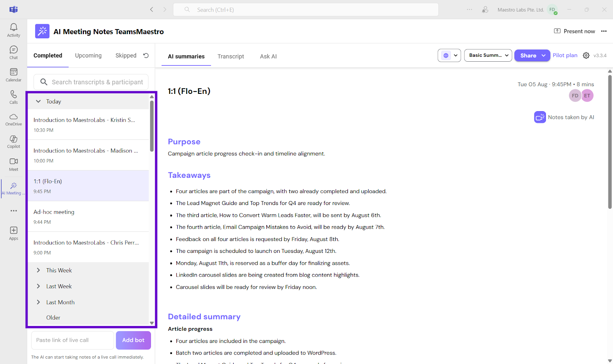Click in the Teams search bar
This screenshot has width=613, height=364.
click(306, 10)
